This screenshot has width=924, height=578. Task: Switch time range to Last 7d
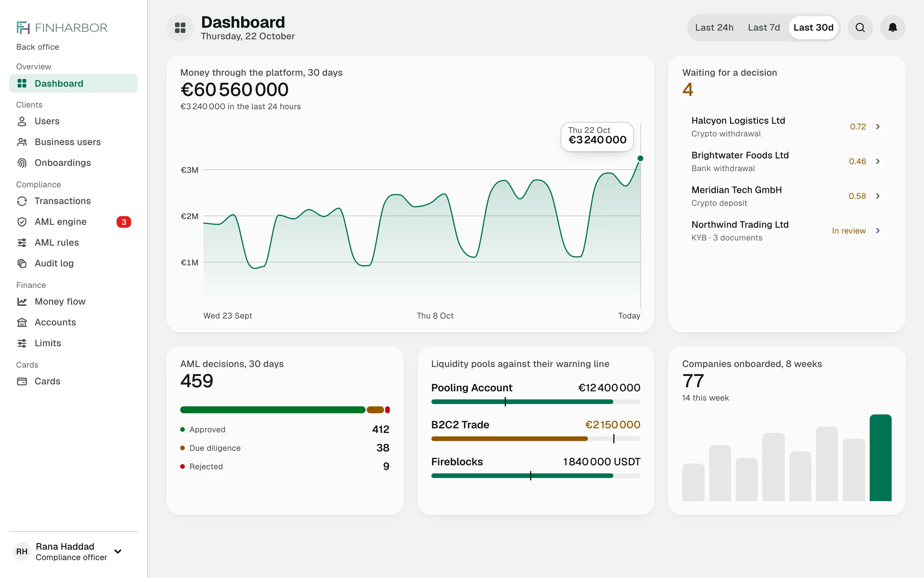click(764, 27)
